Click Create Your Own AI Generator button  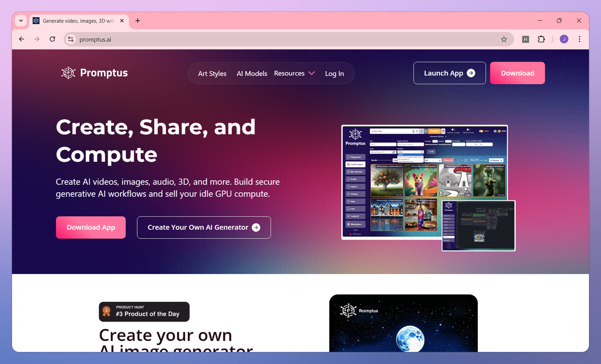[204, 227]
